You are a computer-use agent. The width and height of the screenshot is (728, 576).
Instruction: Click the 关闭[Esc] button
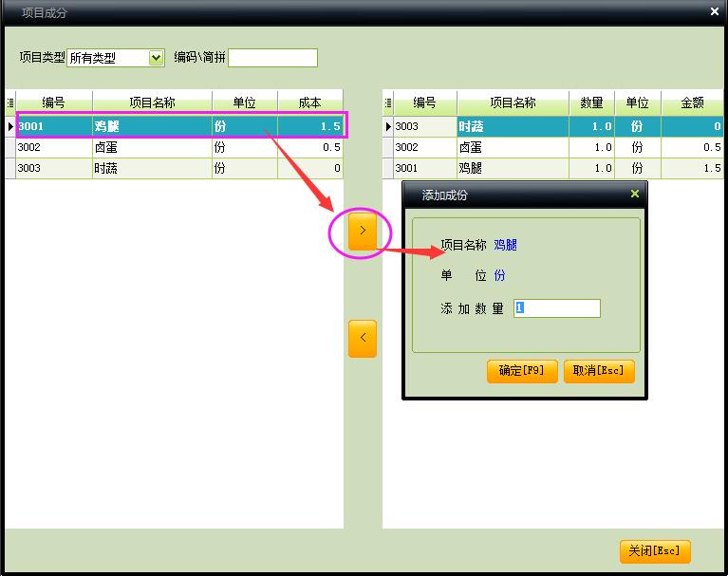pyautogui.click(x=655, y=551)
